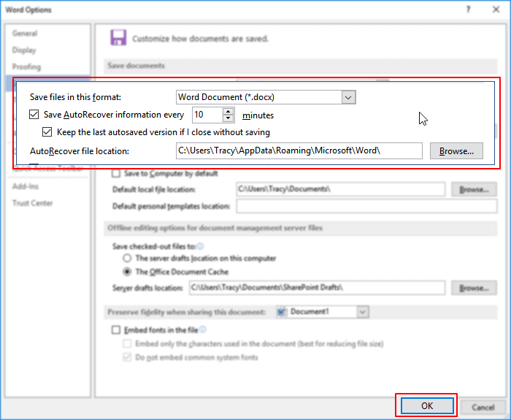Browse for AutoRecover file location
The width and height of the screenshot is (511, 420).
(456, 151)
